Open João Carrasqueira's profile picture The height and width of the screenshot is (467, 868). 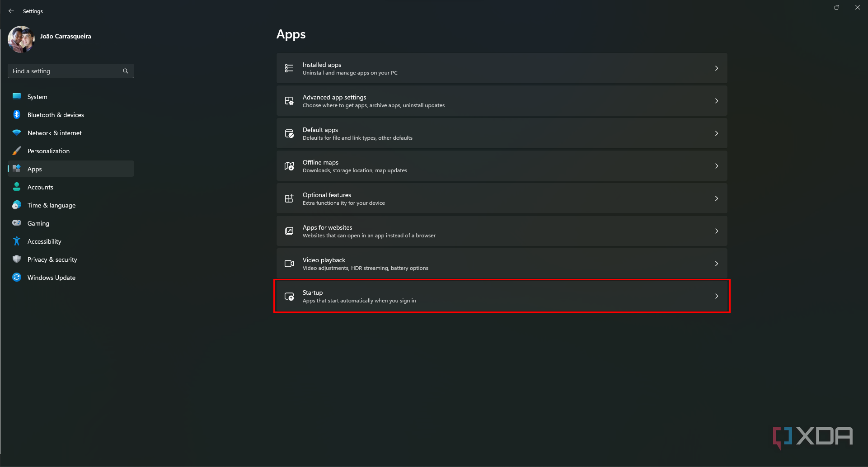coord(21,39)
